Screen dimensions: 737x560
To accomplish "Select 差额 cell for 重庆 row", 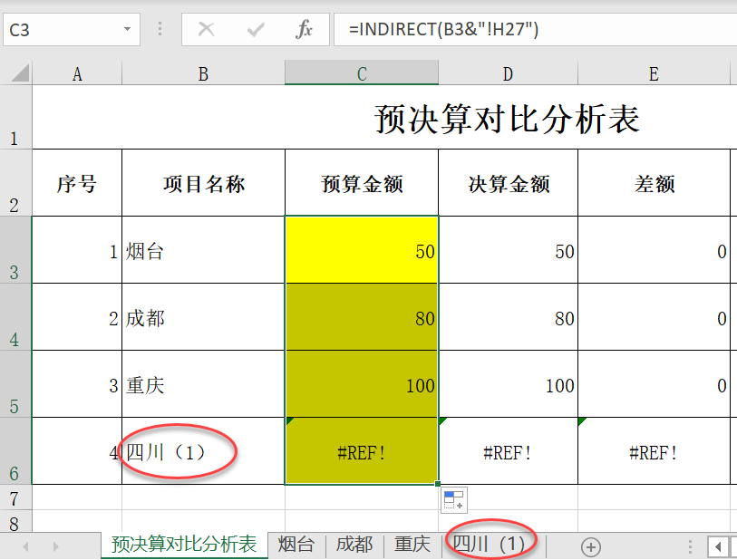I will click(654, 384).
